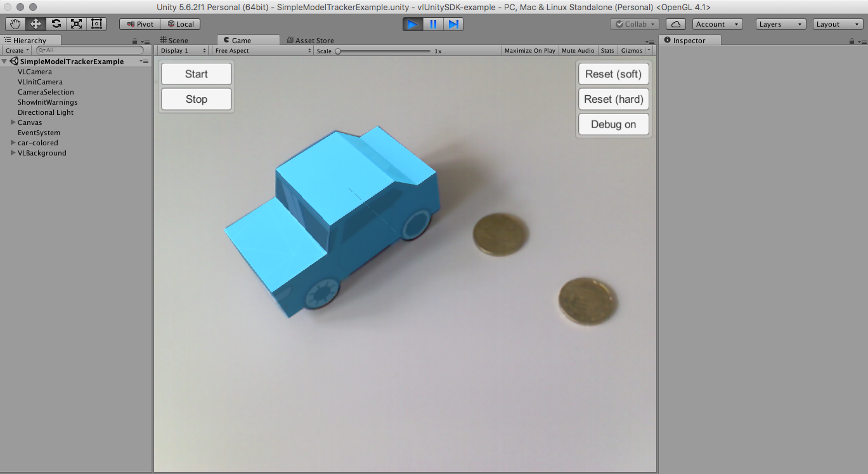Open the Hierarchy panel options menu
The width and height of the screenshot is (868, 474).
click(145, 41)
